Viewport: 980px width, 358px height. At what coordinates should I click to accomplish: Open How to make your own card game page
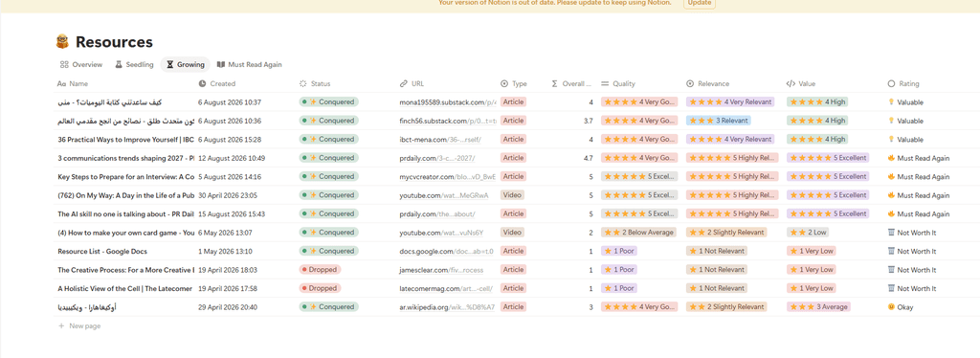(x=125, y=233)
